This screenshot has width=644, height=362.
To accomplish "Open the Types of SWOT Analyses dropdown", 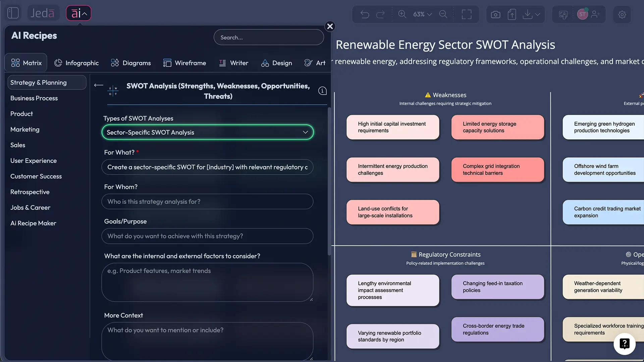I will tap(207, 132).
